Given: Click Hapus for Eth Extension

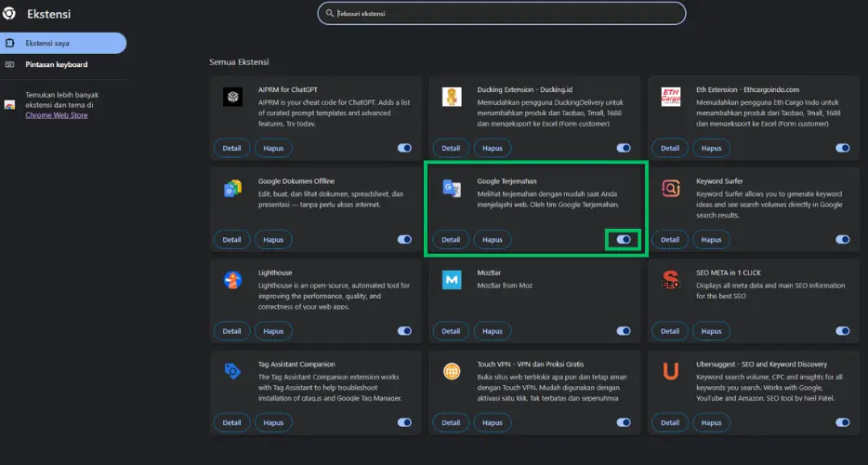Looking at the screenshot, I should click(x=711, y=148).
